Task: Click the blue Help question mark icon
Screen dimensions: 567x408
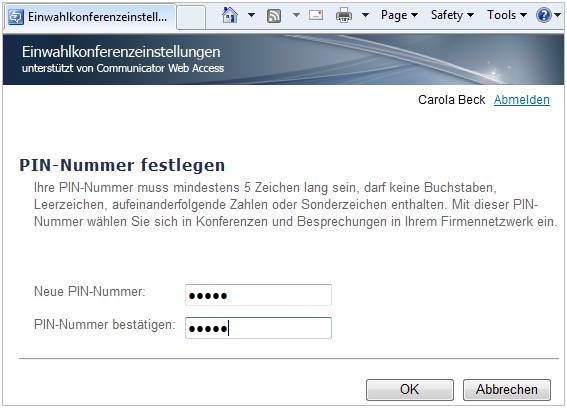Action: click(543, 15)
